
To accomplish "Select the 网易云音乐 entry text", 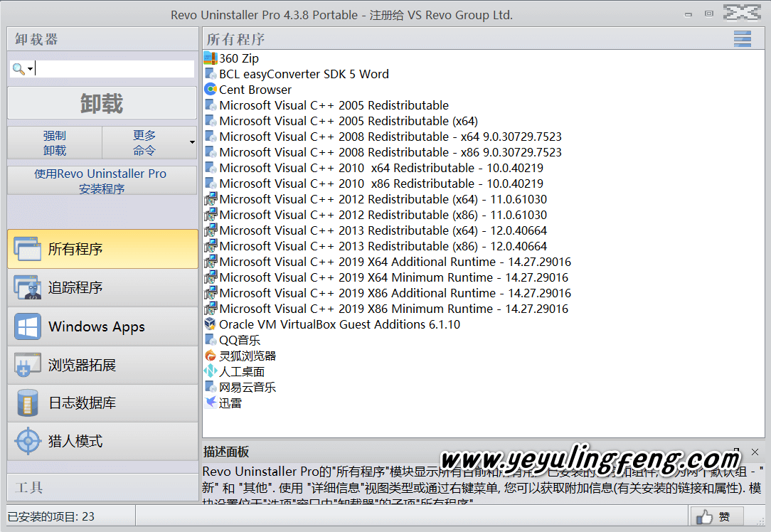I will 248,387.
